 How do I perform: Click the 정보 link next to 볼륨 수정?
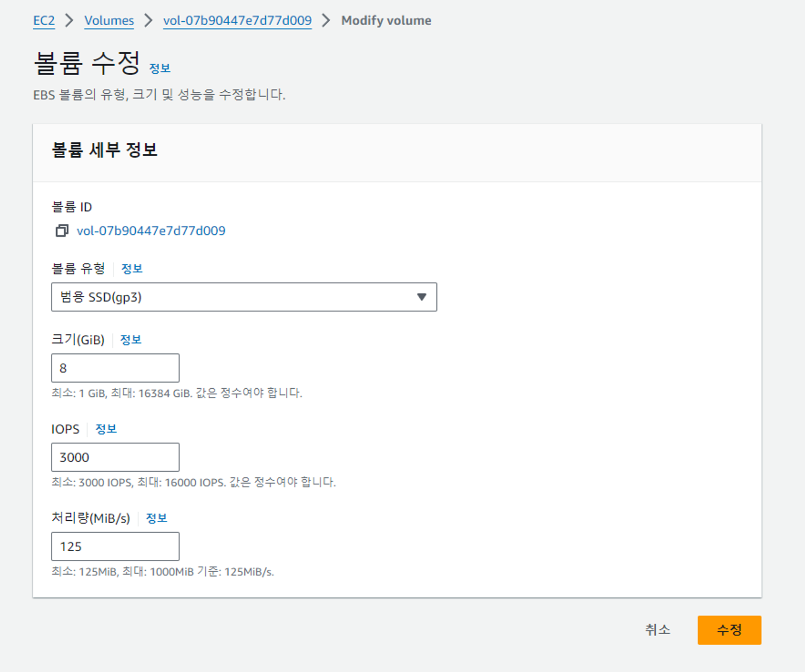pyautogui.click(x=160, y=68)
